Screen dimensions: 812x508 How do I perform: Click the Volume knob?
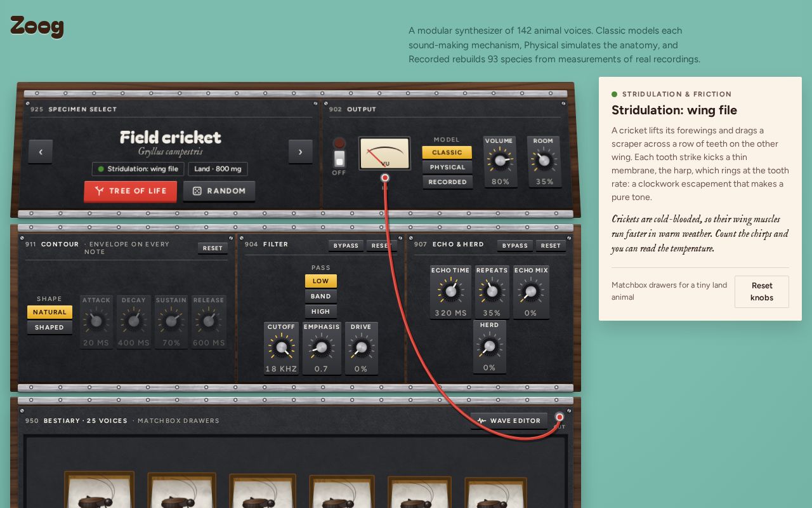coord(501,161)
